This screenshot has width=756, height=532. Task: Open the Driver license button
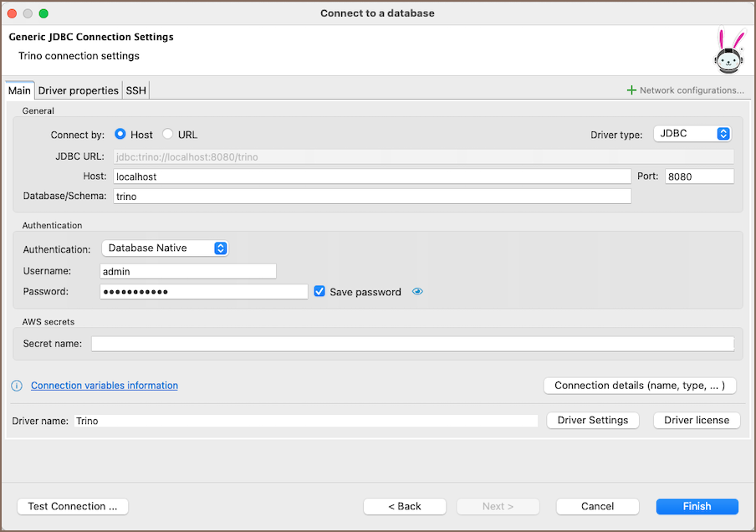click(696, 420)
